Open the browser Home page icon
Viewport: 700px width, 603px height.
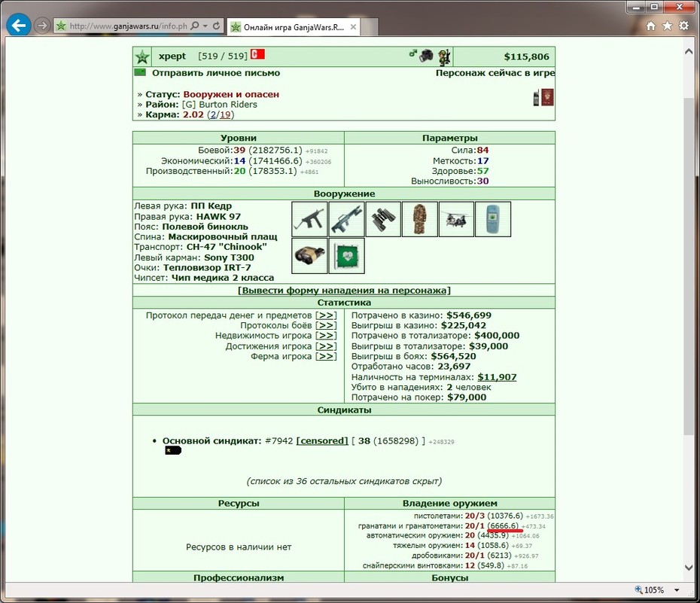[651, 26]
